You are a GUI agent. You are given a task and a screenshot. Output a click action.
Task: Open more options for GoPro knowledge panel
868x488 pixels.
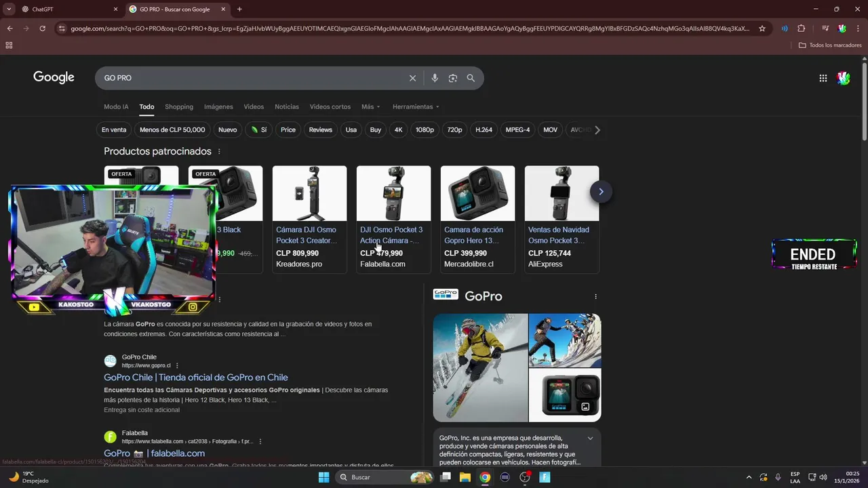[x=595, y=296]
